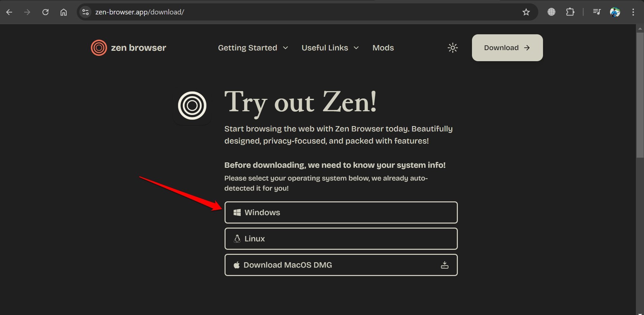Select Windows as operating system
This screenshot has width=644, height=315.
coord(341,212)
